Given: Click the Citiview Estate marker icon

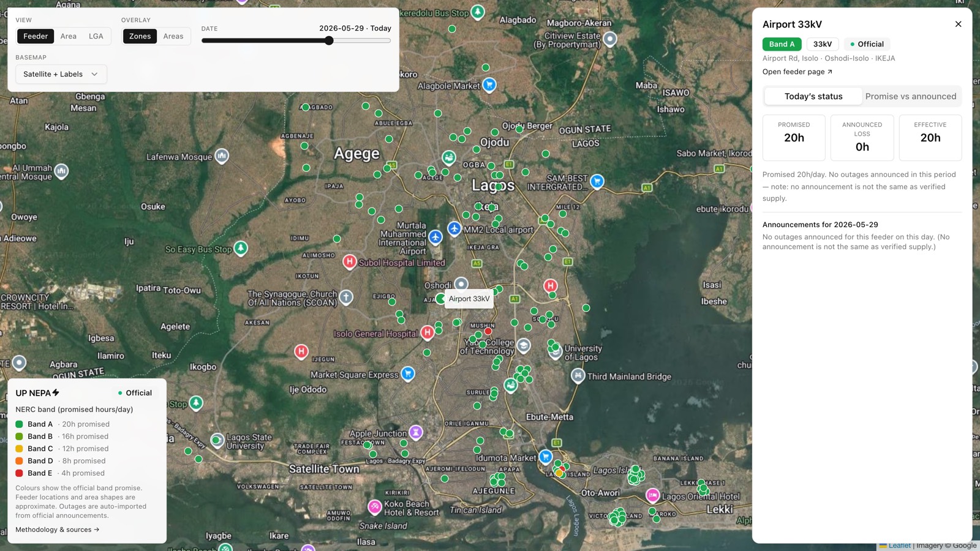Looking at the screenshot, I should [x=609, y=39].
